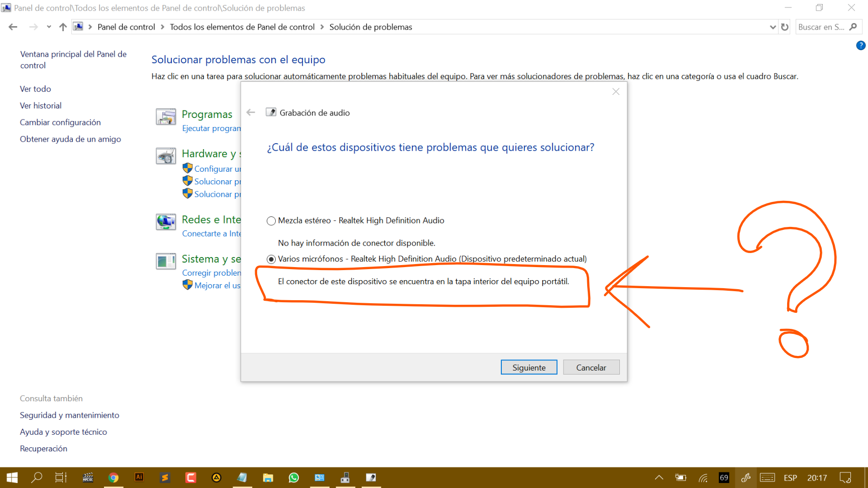Open Google Chrome from the taskbar
This screenshot has width=868, height=488.
pos(114,477)
